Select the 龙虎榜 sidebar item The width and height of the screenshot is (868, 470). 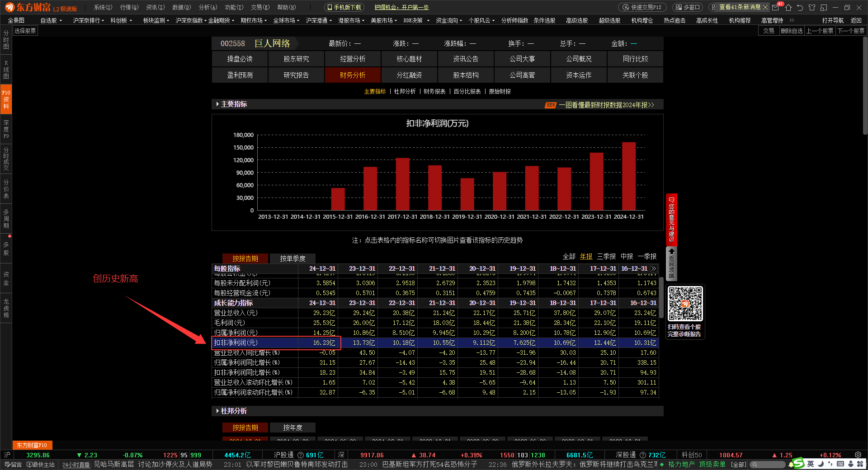pos(6,308)
